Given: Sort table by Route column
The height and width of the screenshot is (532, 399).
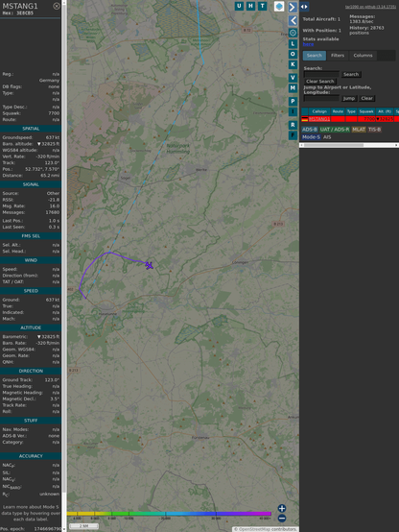Looking at the screenshot, I should point(338,111).
